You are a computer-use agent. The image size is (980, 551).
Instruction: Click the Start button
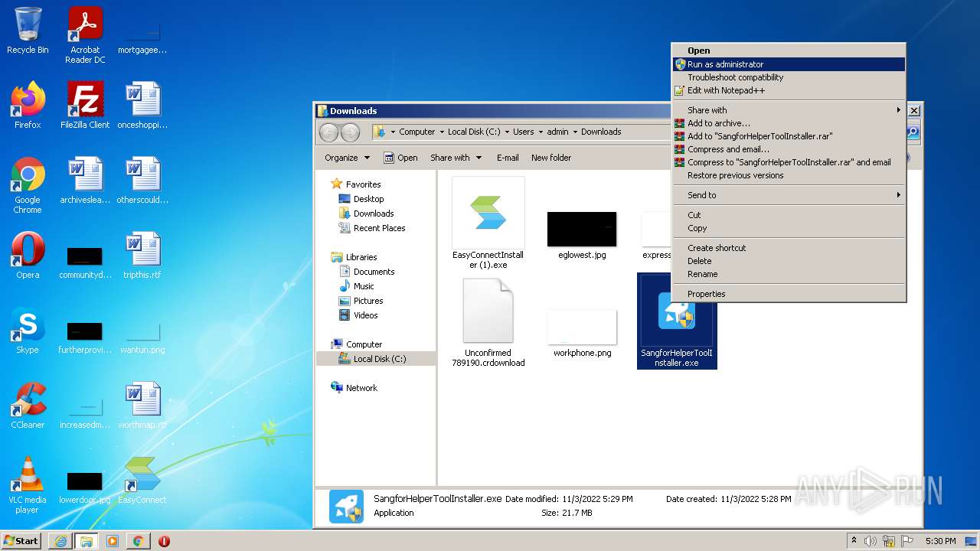pos(21,541)
